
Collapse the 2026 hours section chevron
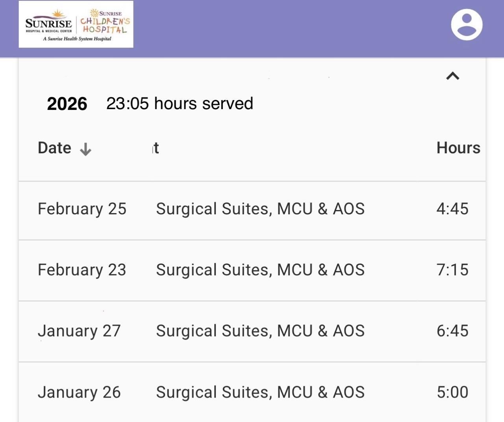[453, 76]
